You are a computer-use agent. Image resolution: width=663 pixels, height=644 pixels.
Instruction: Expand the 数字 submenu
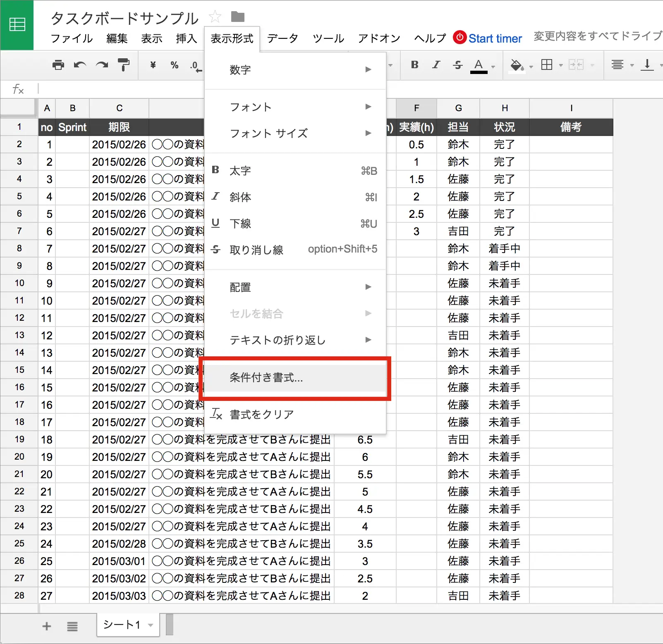tap(295, 69)
